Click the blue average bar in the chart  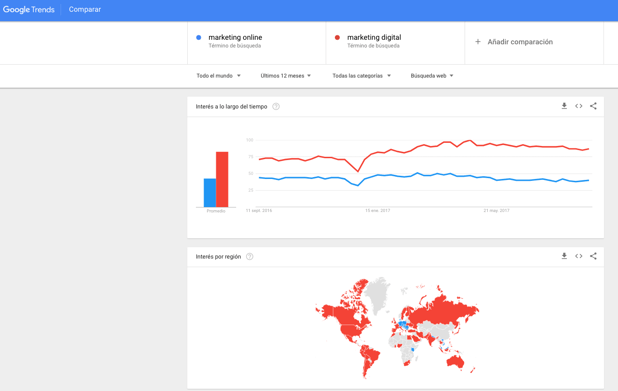(x=210, y=193)
